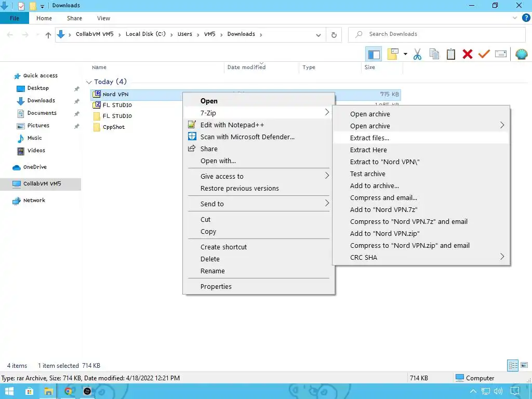Collapse the ribbon with the chevron
The width and height of the screenshot is (532, 399).
coord(515,18)
